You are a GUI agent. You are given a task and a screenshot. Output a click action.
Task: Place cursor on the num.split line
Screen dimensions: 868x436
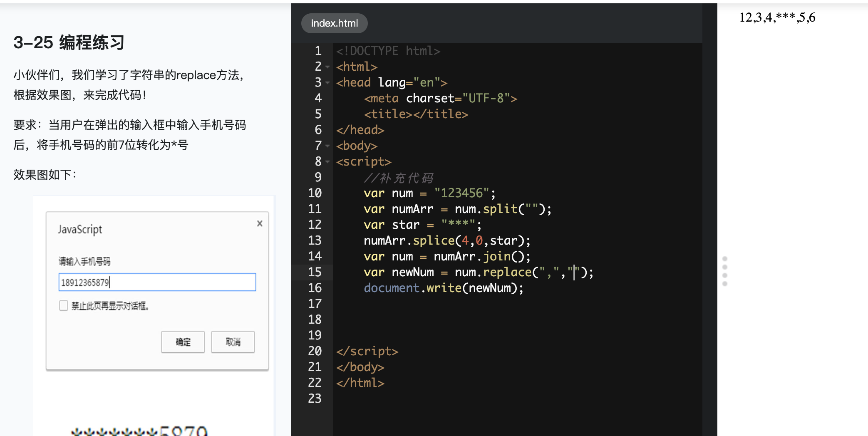coord(458,209)
